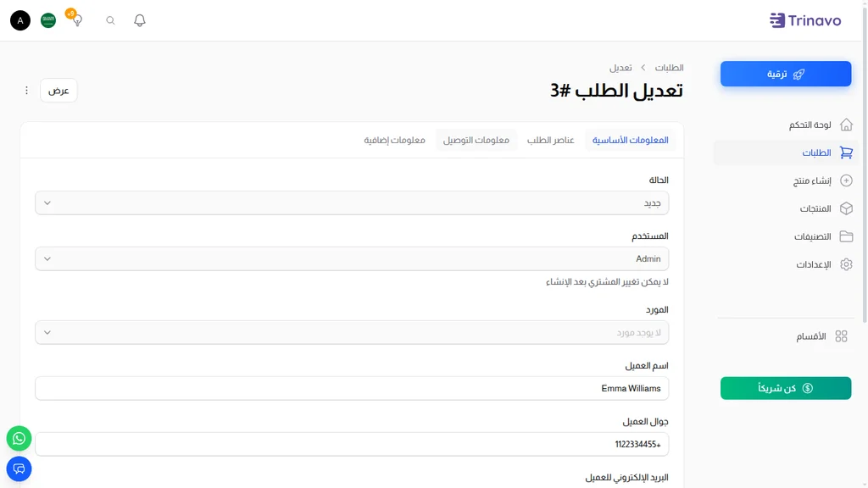Go to لوحة التحكم in sidebar
The image size is (868, 488).
click(786, 125)
